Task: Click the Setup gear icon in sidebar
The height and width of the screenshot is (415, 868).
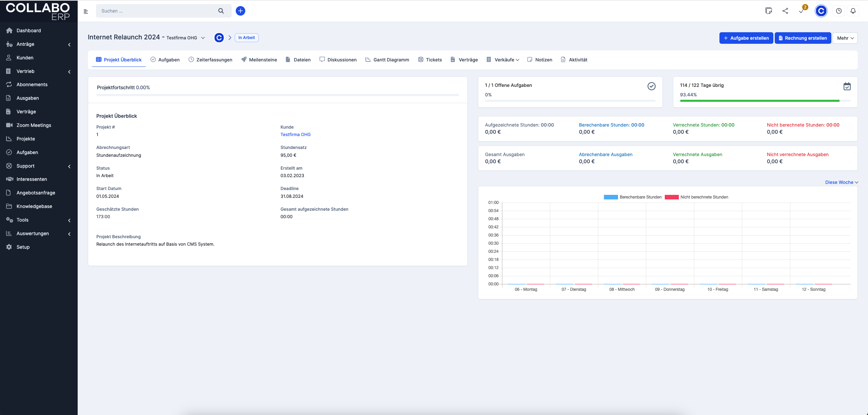Action: tap(9, 247)
